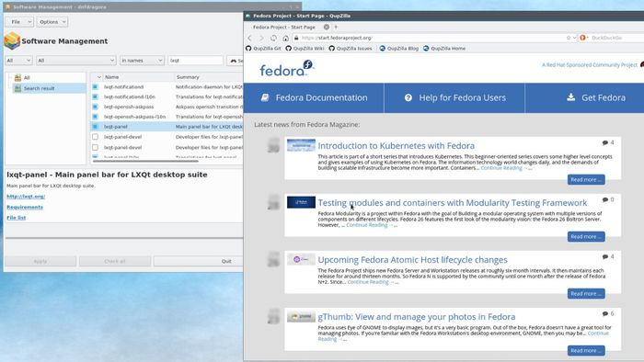Click Read more under Modularity Testing article
This screenshot has width=644, height=362.
[586, 236]
